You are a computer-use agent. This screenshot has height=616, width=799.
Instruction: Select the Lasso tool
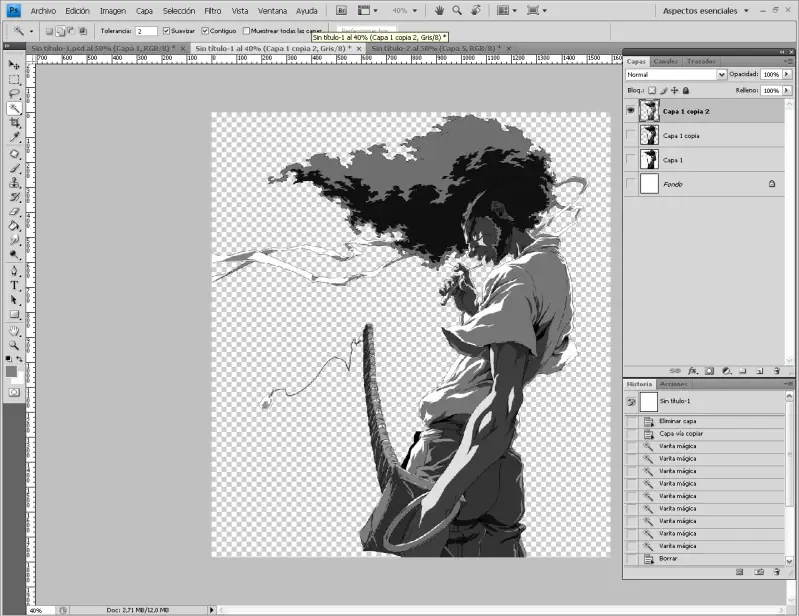tap(14, 94)
